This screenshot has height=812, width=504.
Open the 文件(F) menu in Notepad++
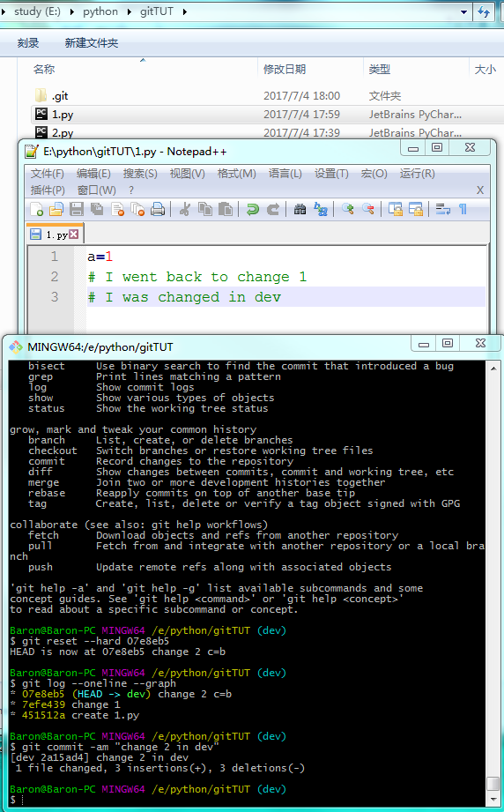(47, 174)
